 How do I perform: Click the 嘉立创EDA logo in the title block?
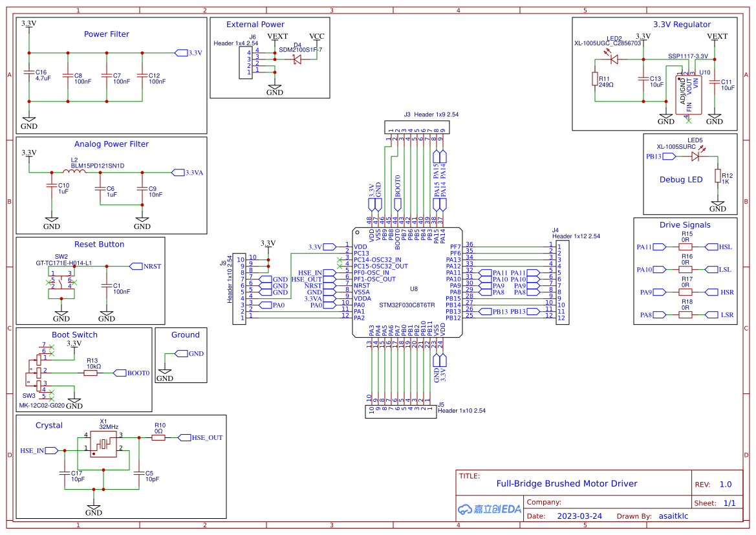(489, 509)
